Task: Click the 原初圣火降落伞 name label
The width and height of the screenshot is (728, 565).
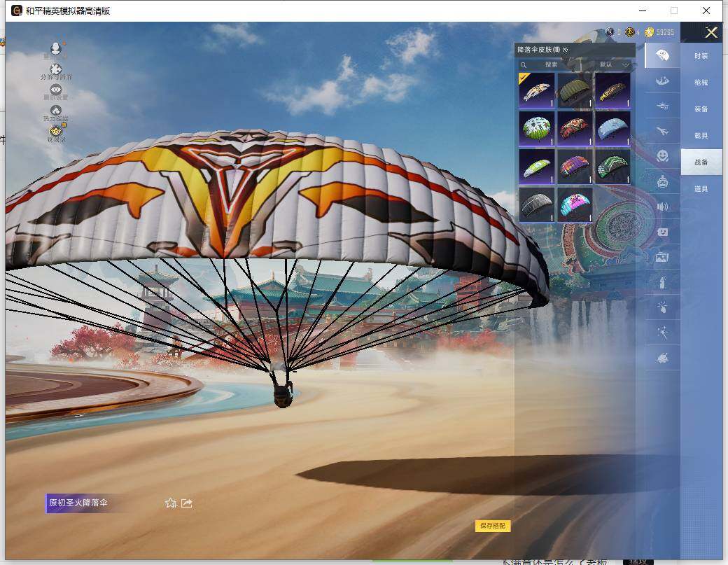Action: tap(78, 503)
